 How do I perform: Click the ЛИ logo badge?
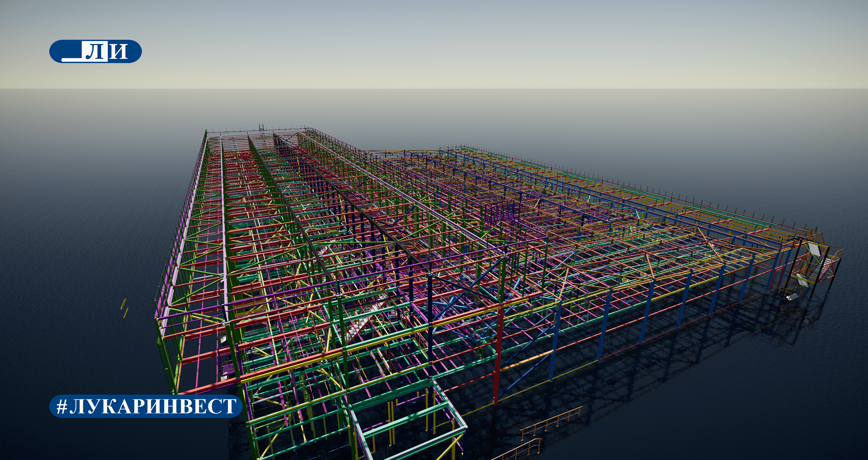pos(95,51)
